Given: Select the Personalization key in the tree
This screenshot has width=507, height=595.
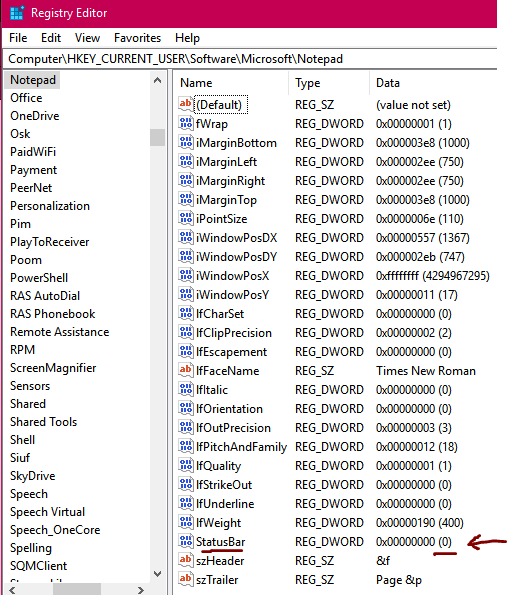Looking at the screenshot, I should (x=50, y=206).
